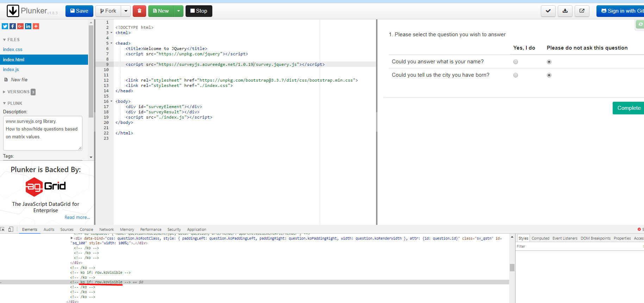
Task: Click the Elements panel vertical scrollbar thumb
Action: (x=512, y=267)
